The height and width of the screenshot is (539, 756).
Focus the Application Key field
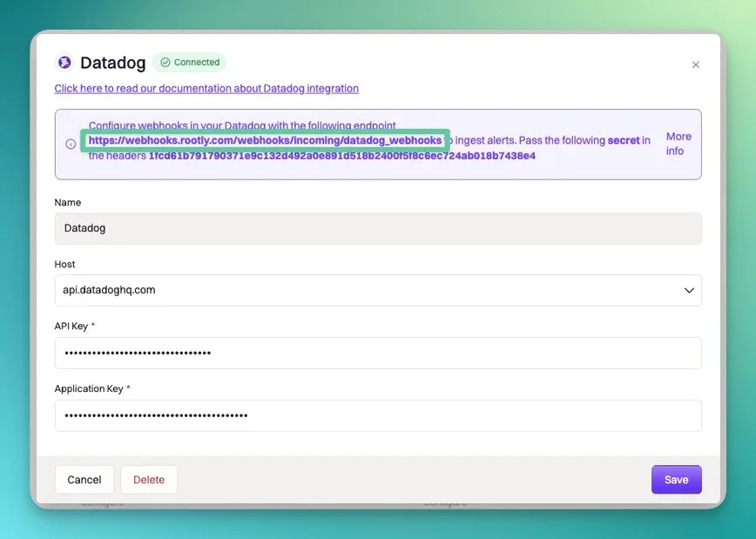click(378, 415)
